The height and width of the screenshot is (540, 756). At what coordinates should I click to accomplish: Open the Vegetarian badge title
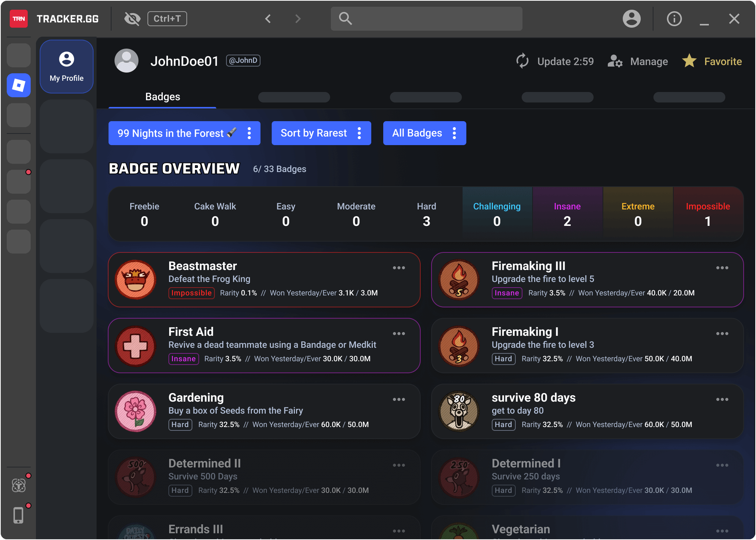[x=521, y=529]
